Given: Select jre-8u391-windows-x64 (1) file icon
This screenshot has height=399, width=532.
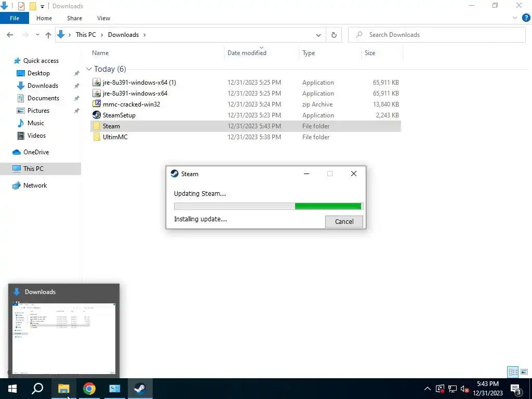Looking at the screenshot, I should click(97, 83).
